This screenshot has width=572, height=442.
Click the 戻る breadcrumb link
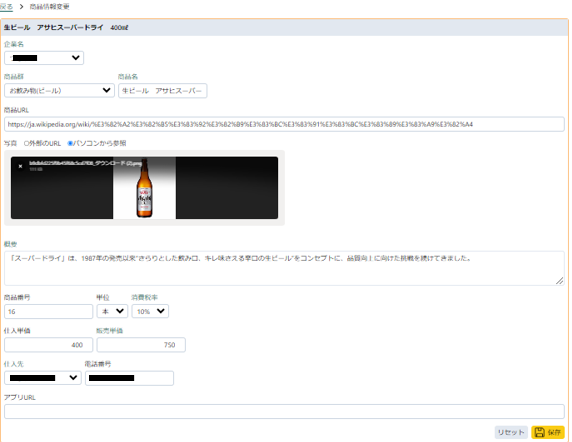(x=6, y=7)
